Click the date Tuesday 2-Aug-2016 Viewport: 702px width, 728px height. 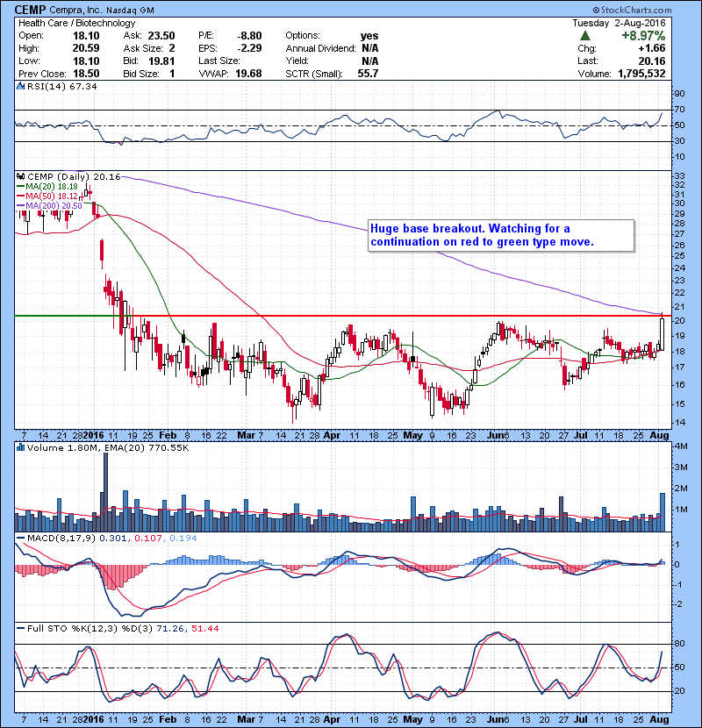(x=619, y=23)
